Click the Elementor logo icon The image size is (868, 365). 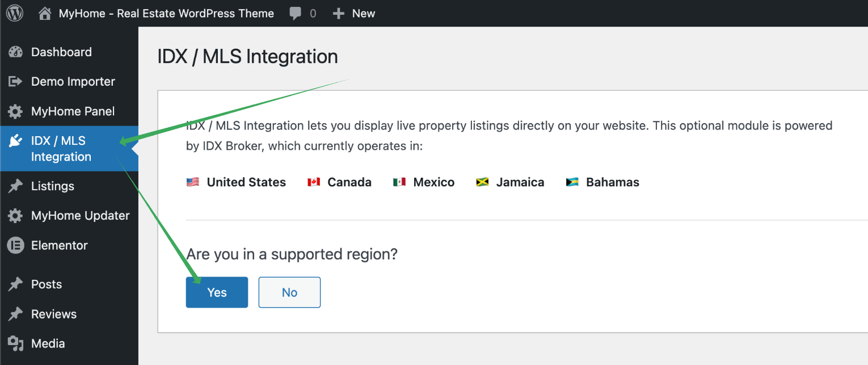[15, 245]
